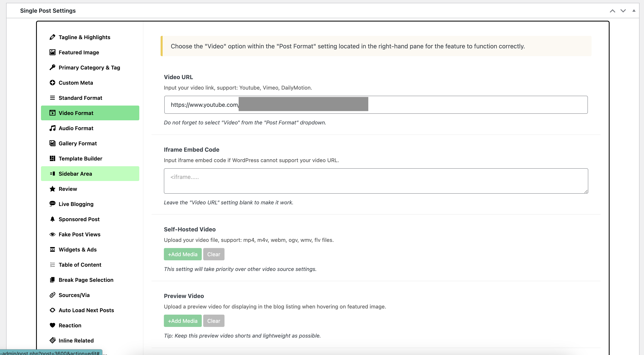Click the eye icon for Fake Post Views
This screenshot has height=355, width=644.
click(52, 234)
